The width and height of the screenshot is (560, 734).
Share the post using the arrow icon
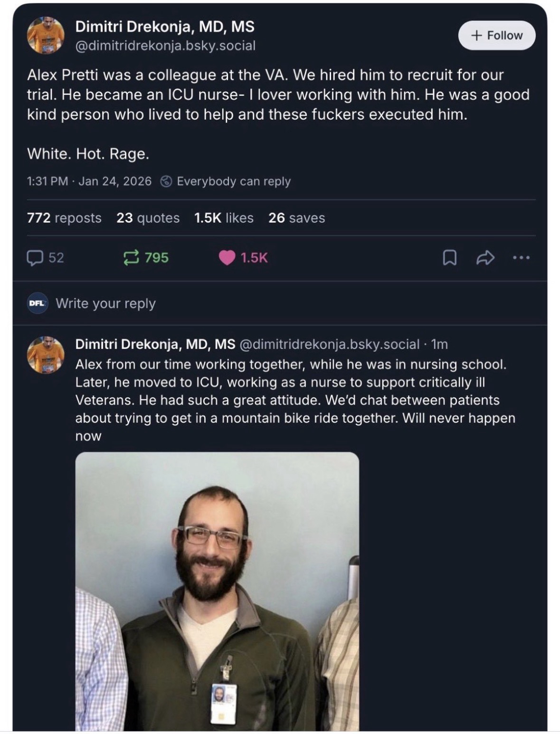(485, 258)
